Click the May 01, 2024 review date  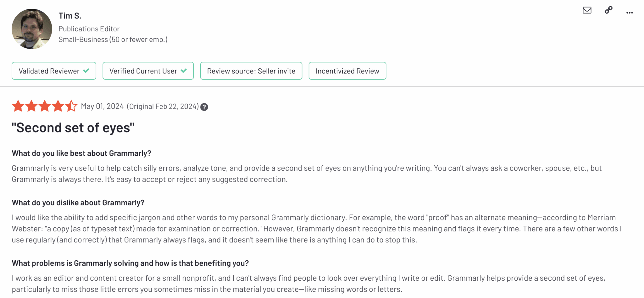pos(102,106)
